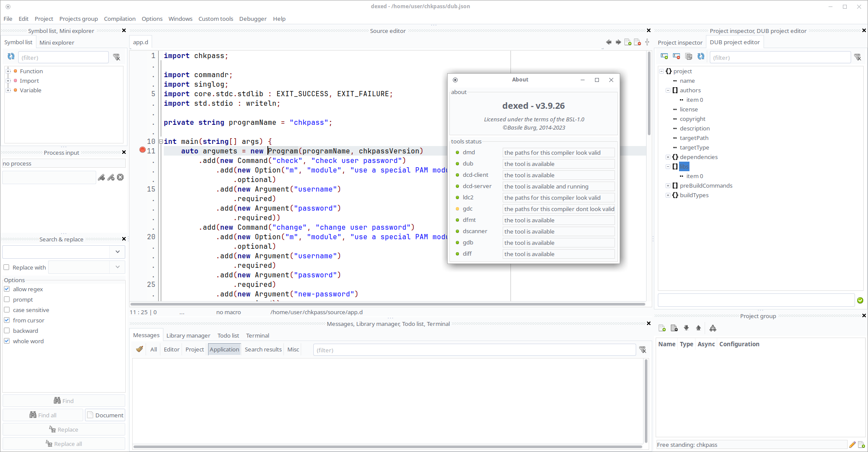Expand the dependencies tree node
Screen dimensions: 868x452
[668, 157]
